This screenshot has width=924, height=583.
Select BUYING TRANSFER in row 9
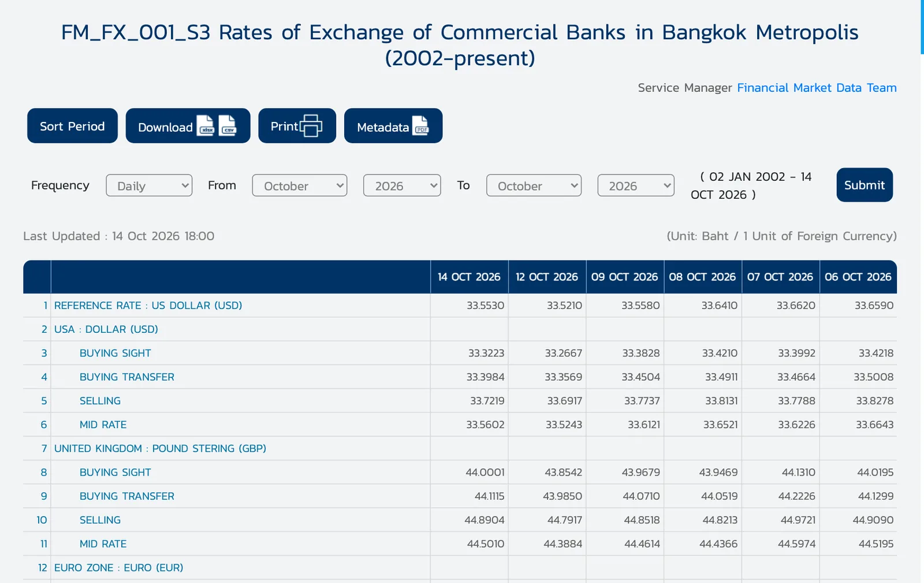[127, 496]
